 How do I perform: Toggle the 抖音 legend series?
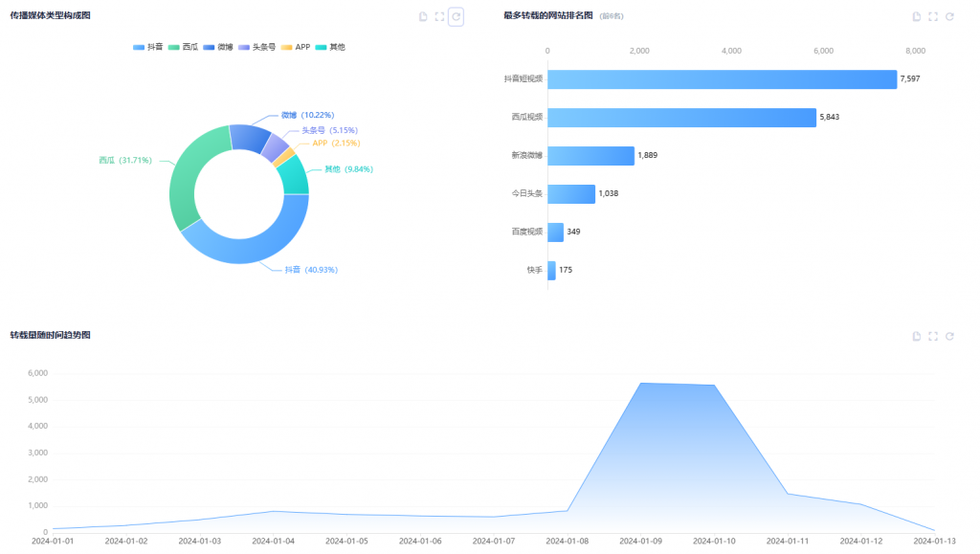(148, 47)
